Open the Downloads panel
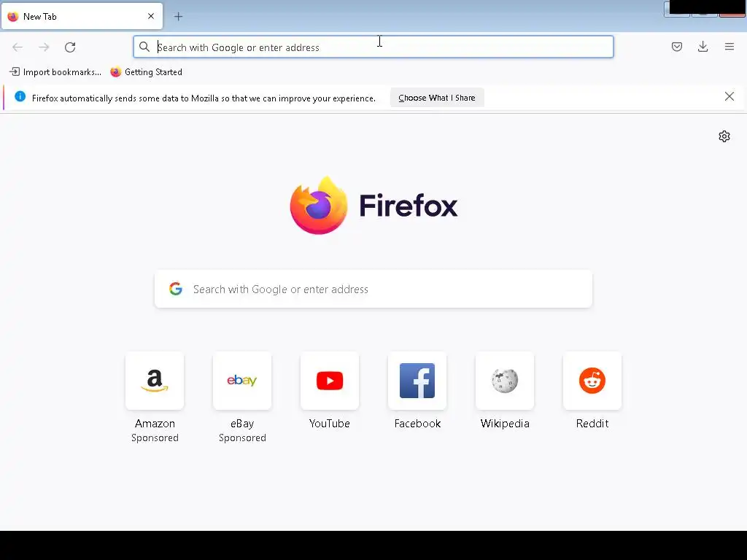This screenshot has width=747, height=560. (703, 47)
